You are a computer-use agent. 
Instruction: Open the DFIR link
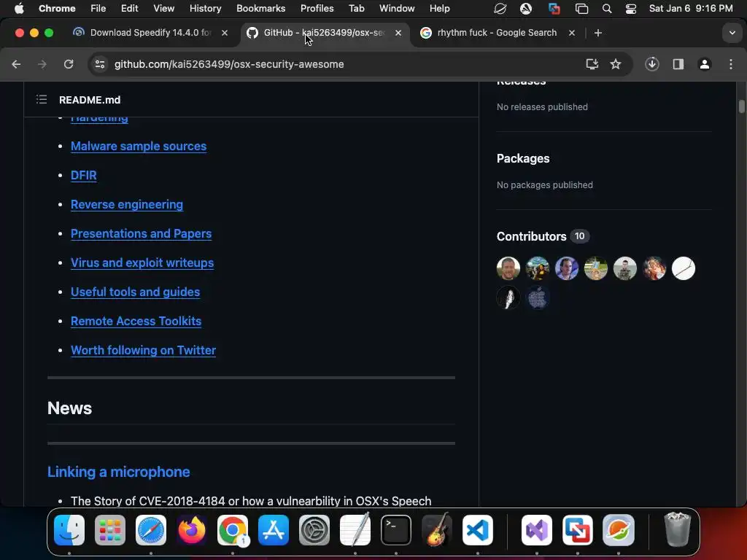(84, 175)
